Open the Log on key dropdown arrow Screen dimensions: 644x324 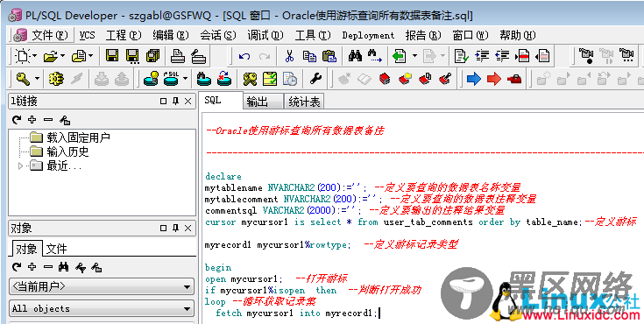37,78
